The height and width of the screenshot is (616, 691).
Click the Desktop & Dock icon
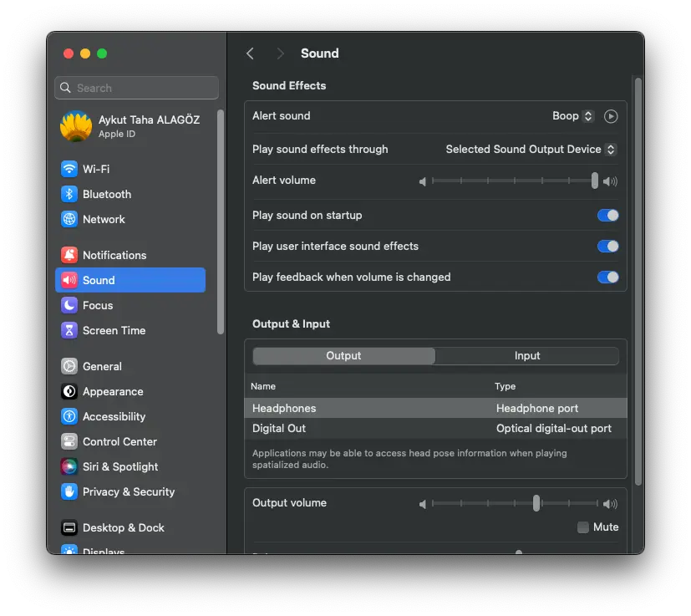coord(69,527)
